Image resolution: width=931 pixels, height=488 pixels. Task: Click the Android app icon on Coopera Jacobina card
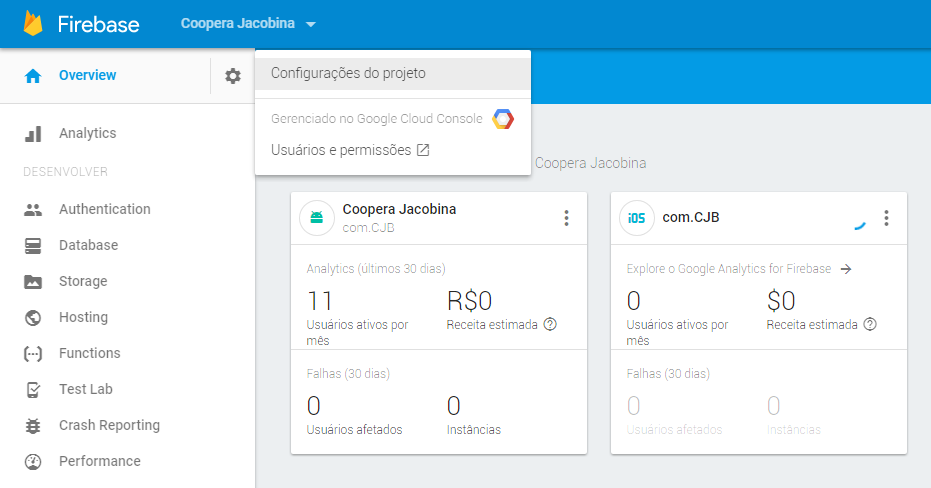point(317,218)
